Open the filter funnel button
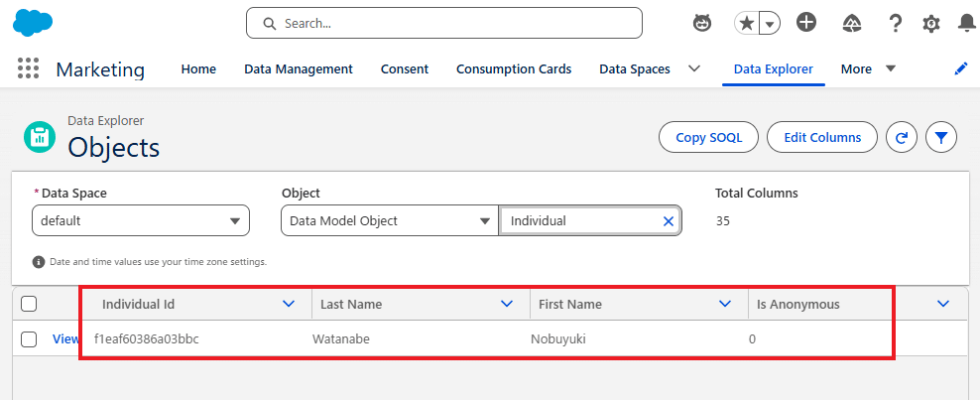Image resolution: width=980 pixels, height=400 pixels. click(x=941, y=138)
